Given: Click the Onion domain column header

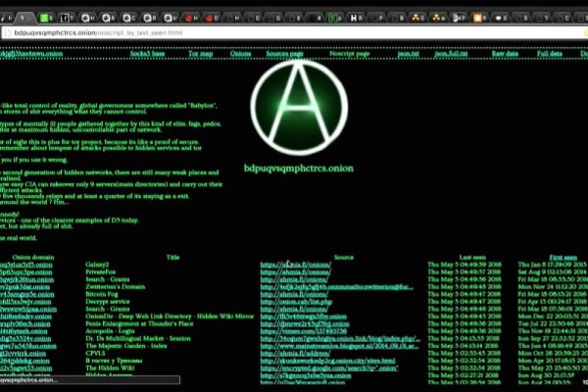Looking at the screenshot, I should click(x=39, y=257).
